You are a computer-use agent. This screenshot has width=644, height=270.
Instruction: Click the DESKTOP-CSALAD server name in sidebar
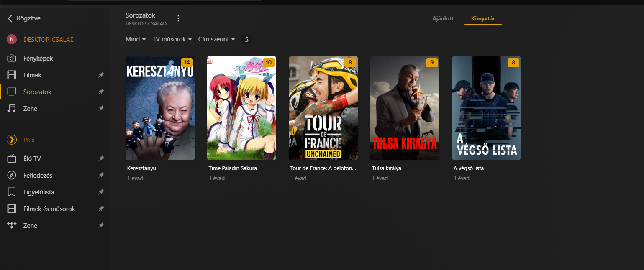click(49, 40)
